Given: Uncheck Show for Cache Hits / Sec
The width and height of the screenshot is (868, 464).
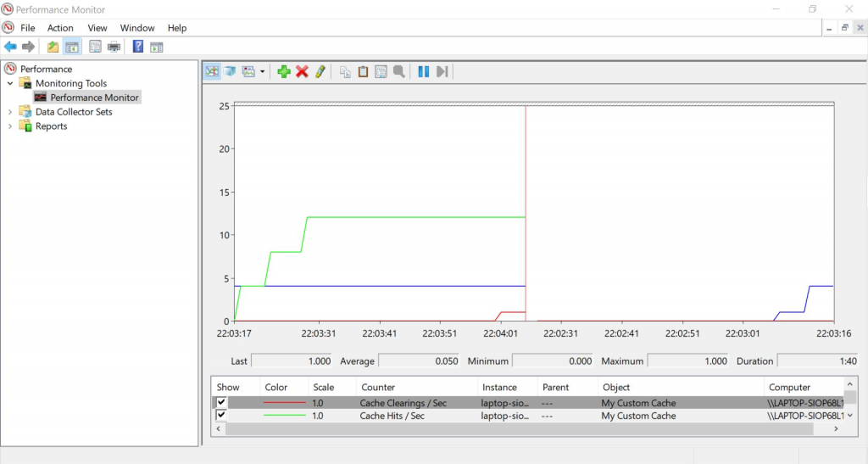Looking at the screenshot, I should point(222,416).
